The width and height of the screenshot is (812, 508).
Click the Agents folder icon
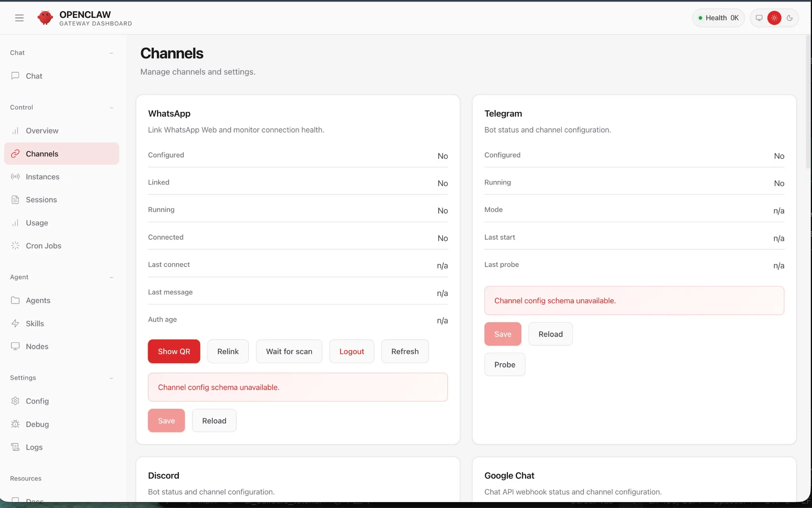(15, 300)
